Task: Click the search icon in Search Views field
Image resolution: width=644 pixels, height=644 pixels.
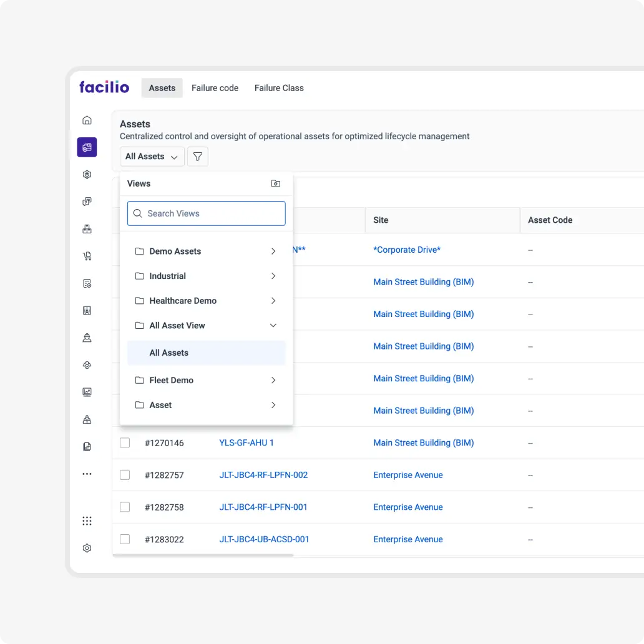Action: click(x=137, y=213)
